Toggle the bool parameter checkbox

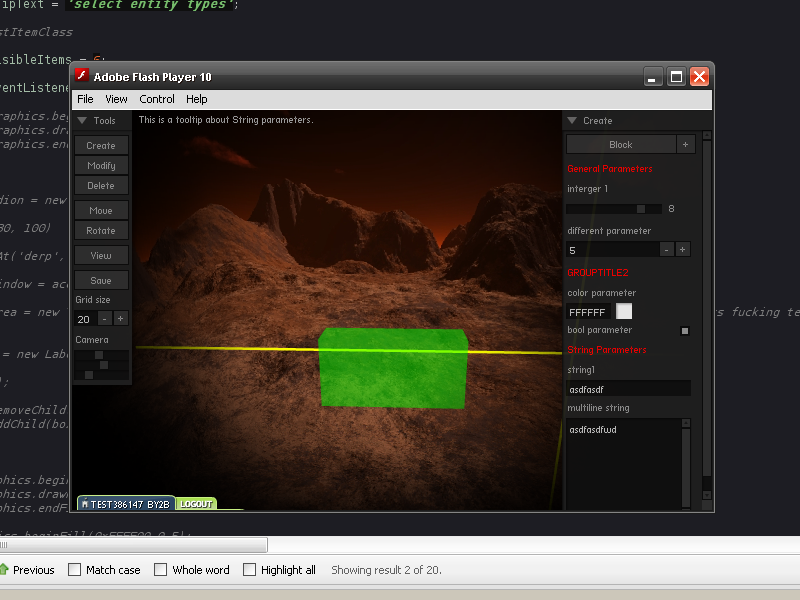pos(684,330)
